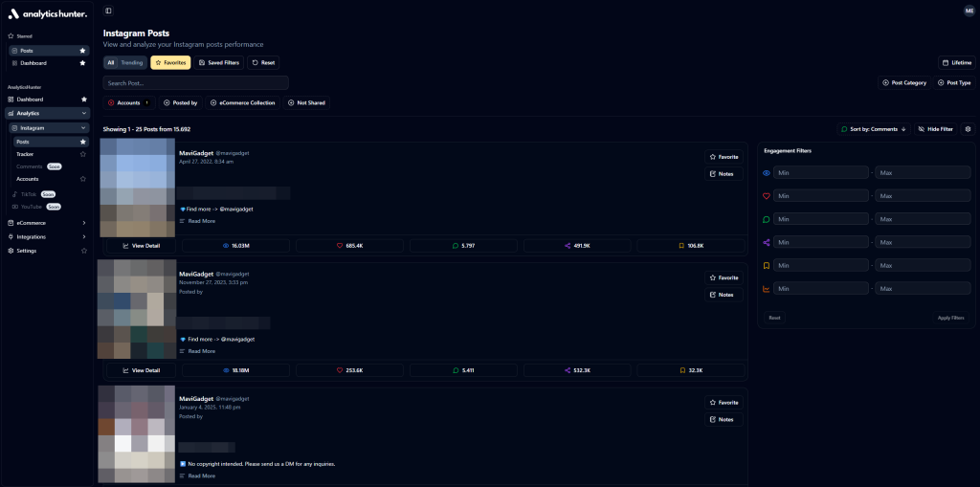Open the eCommerce Collection filter
Image resolution: width=980 pixels, height=487 pixels.
click(242, 102)
